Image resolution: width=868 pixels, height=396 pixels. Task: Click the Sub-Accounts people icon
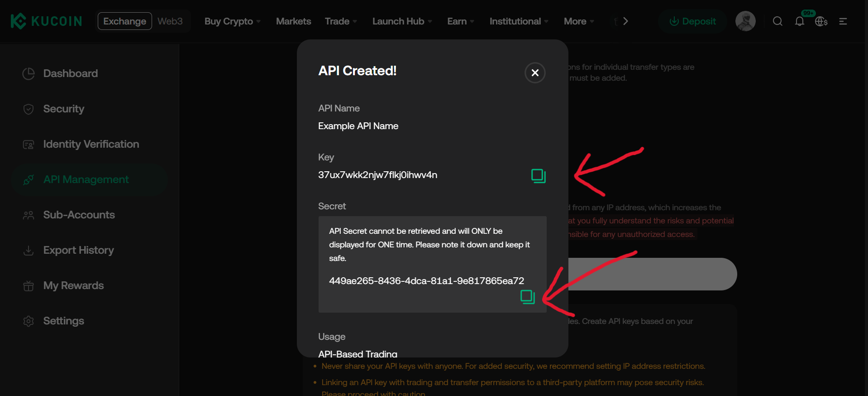click(x=29, y=215)
